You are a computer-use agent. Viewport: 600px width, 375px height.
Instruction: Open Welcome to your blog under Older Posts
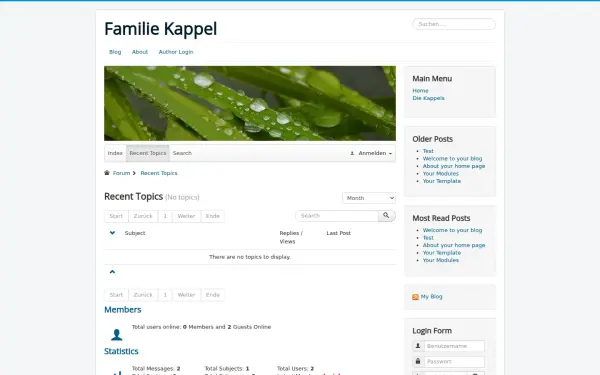click(x=452, y=158)
